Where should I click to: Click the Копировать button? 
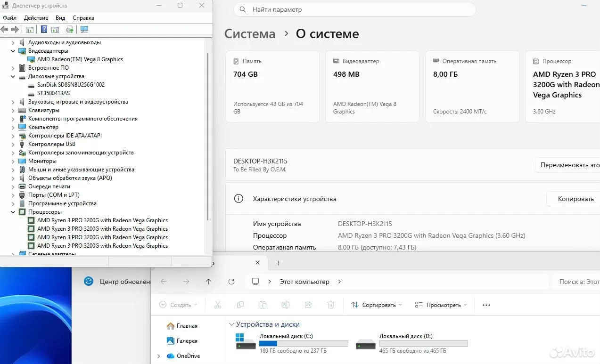pyautogui.click(x=573, y=199)
